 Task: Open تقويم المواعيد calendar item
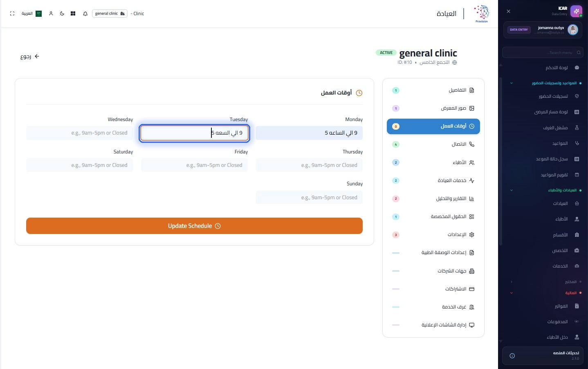click(x=560, y=175)
